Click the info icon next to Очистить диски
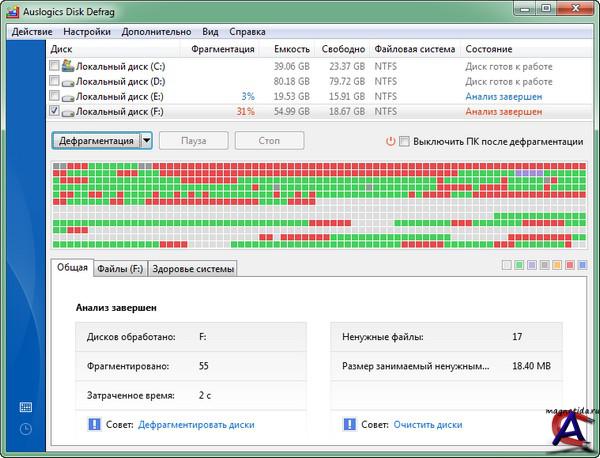This screenshot has height=458, width=600. coord(348,425)
